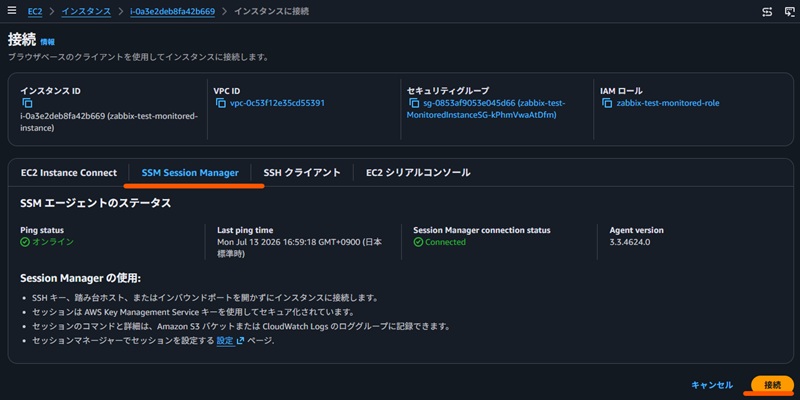This screenshot has height=400, width=800.
Task: Click external link icon next to 設定
Action: (x=240, y=340)
